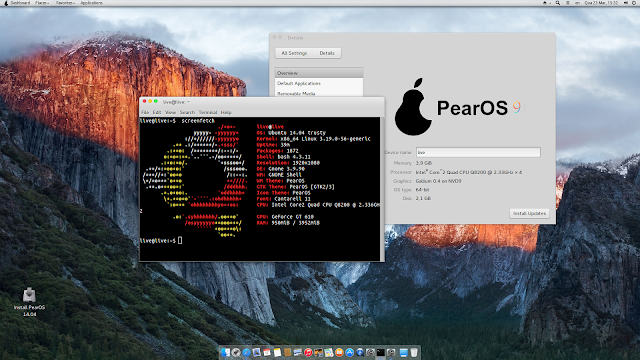This screenshot has height=360, width=640.
Task: Select Removable Media in Details sidebar
Action: pos(319,93)
